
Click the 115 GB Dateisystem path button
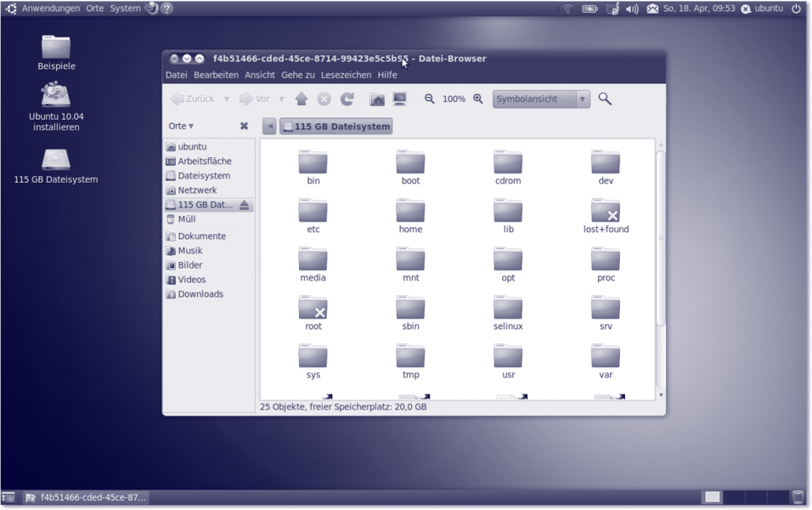tap(336, 127)
